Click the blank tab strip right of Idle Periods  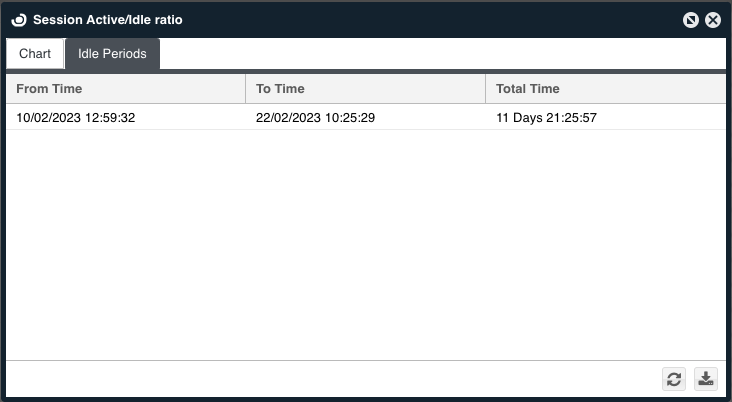tap(440, 54)
